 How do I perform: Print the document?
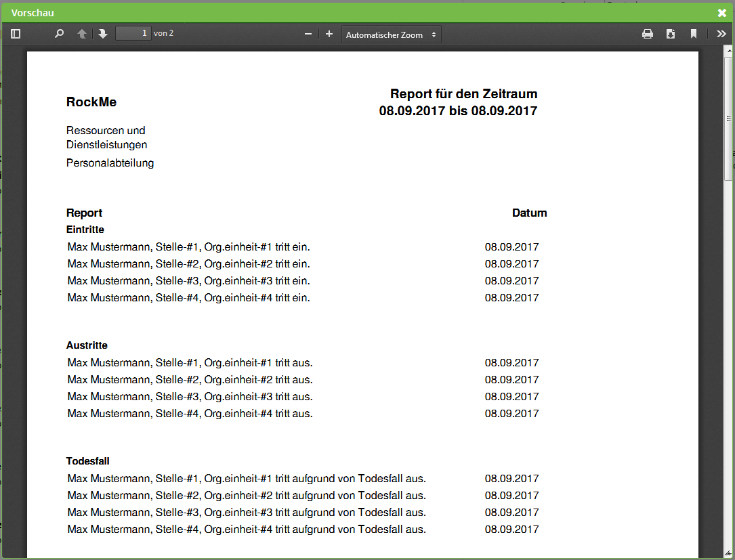tap(648, 34)
